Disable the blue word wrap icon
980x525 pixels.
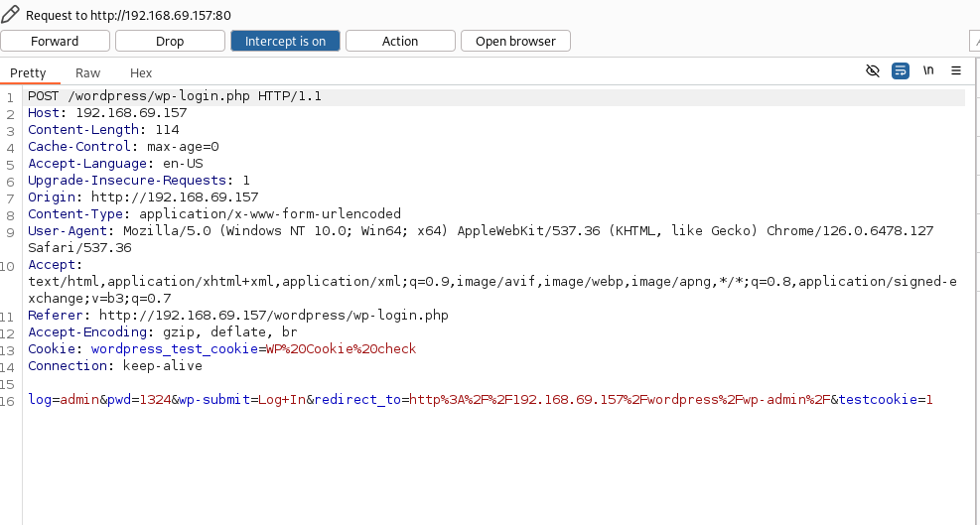pos(900,70)
